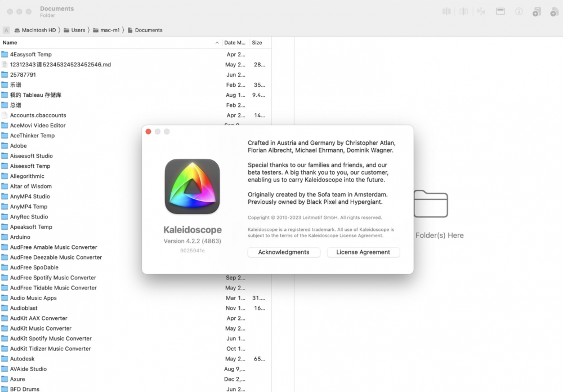Image resolution: width=563 pixels, height=392 pixels.
Task: Select the outlined two-pane layout icon
Action: pos(463,11)
